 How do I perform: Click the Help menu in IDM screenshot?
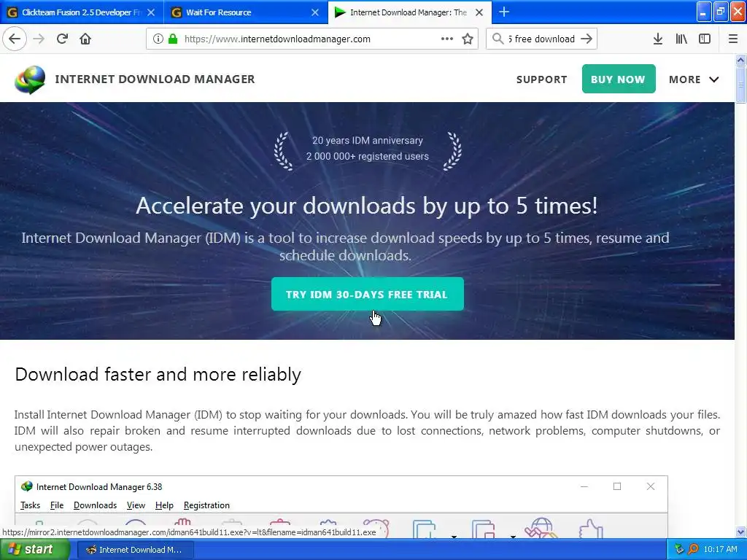164,505
